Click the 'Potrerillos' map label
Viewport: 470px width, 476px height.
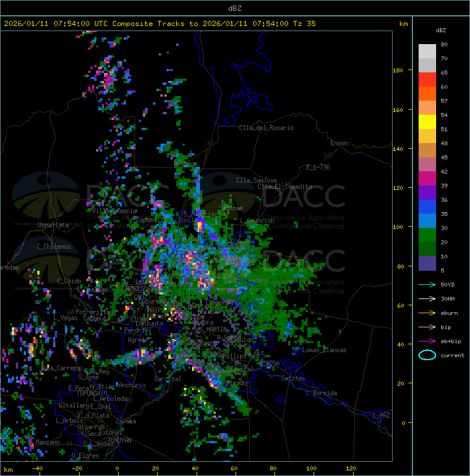(x=94, y=312)
